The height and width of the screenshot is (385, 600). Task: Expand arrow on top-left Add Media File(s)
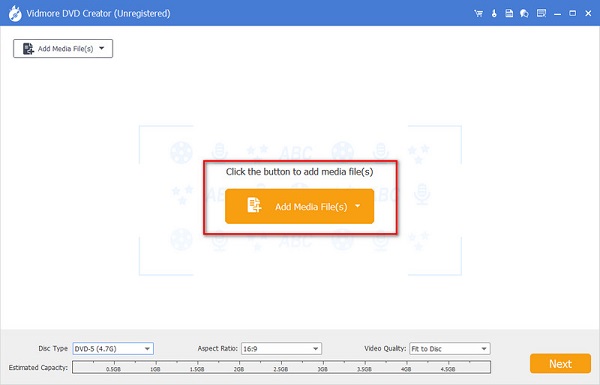(x=102, y=48)
